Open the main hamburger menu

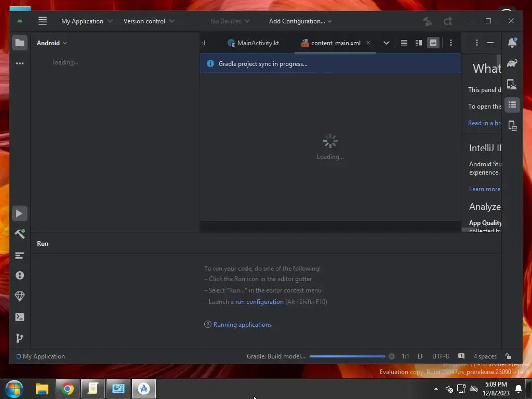coord(43,21)
